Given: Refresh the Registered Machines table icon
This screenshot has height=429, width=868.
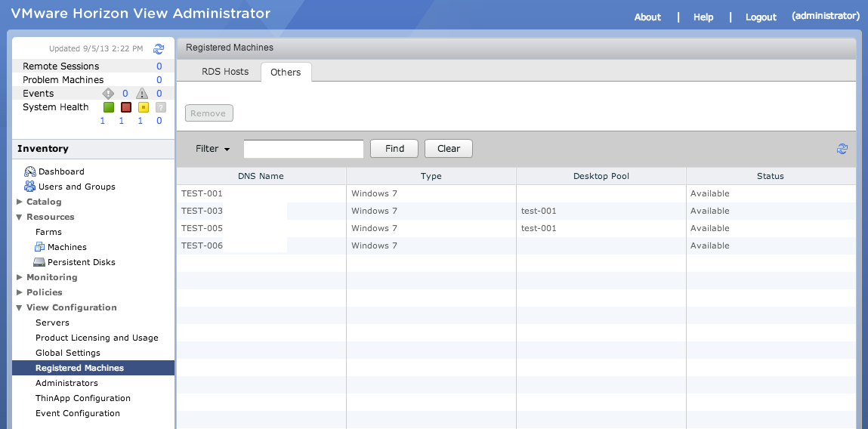Looking at the screenshot, I should pos(842,148).
